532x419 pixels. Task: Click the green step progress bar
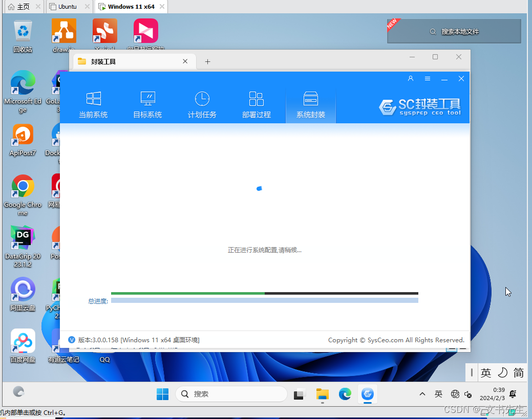(264, 293)
